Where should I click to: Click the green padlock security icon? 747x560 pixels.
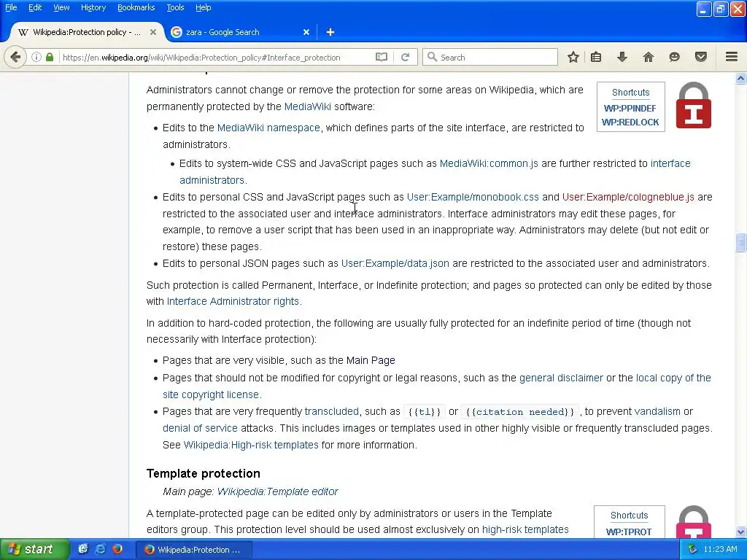pyautogui.click(x=50, y=57)
